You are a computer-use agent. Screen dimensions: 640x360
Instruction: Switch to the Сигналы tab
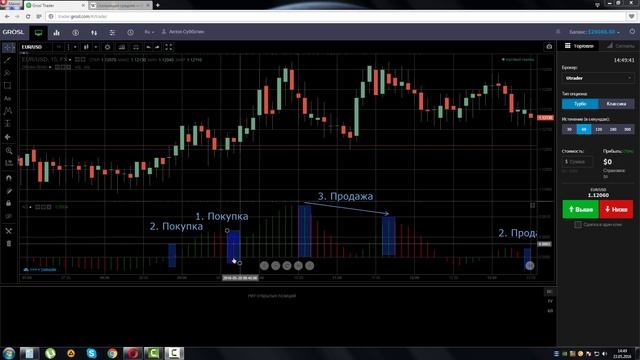620,46
